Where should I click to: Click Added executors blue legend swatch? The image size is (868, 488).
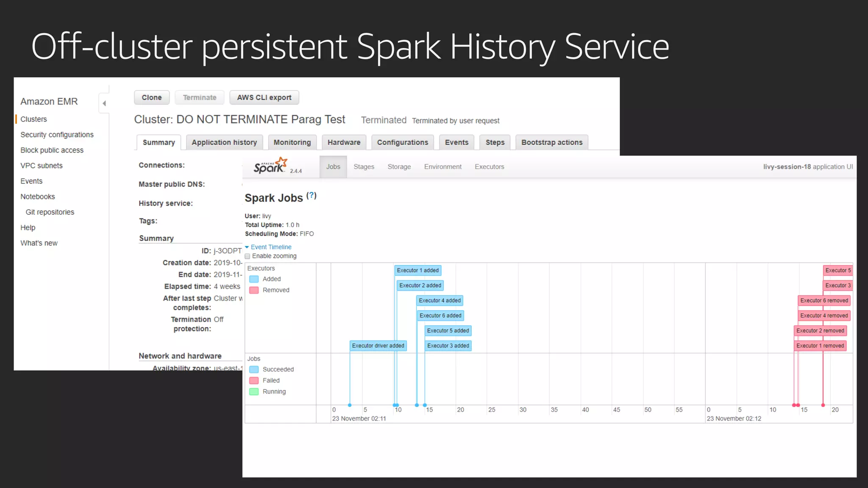254,279
